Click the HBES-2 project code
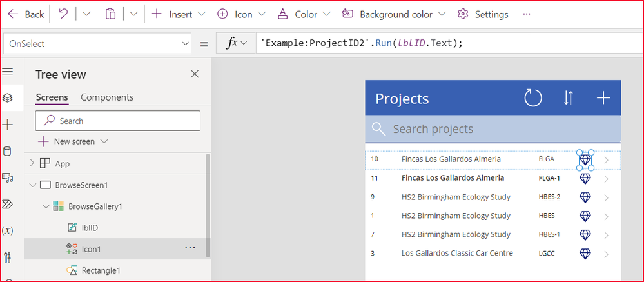This screenshot has width=644, height=282. (x=549, y=197)
